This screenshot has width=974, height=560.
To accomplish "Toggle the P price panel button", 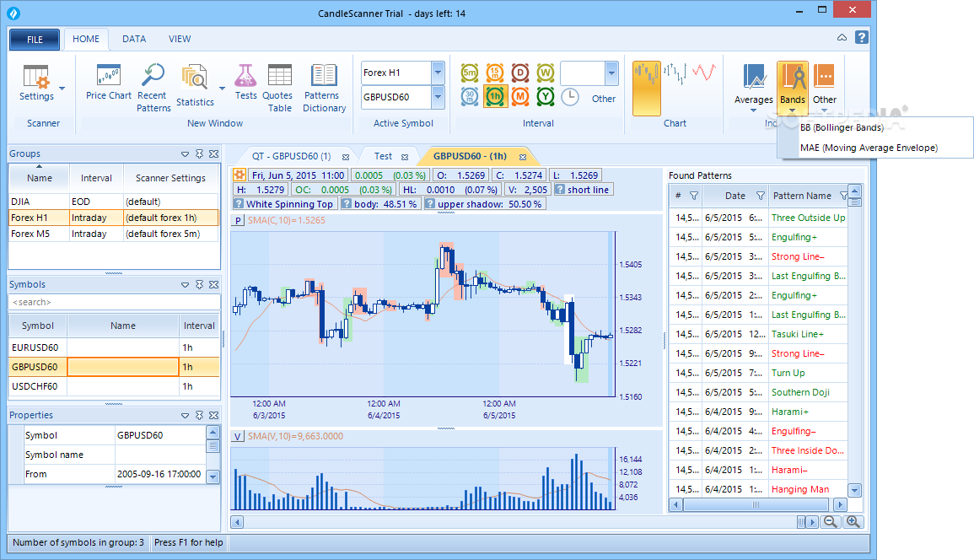I will [238, 220].
